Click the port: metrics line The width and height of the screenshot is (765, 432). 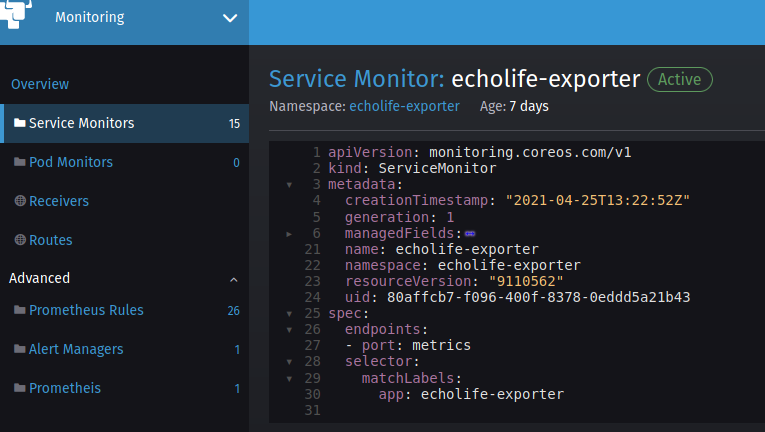[408, 346]
